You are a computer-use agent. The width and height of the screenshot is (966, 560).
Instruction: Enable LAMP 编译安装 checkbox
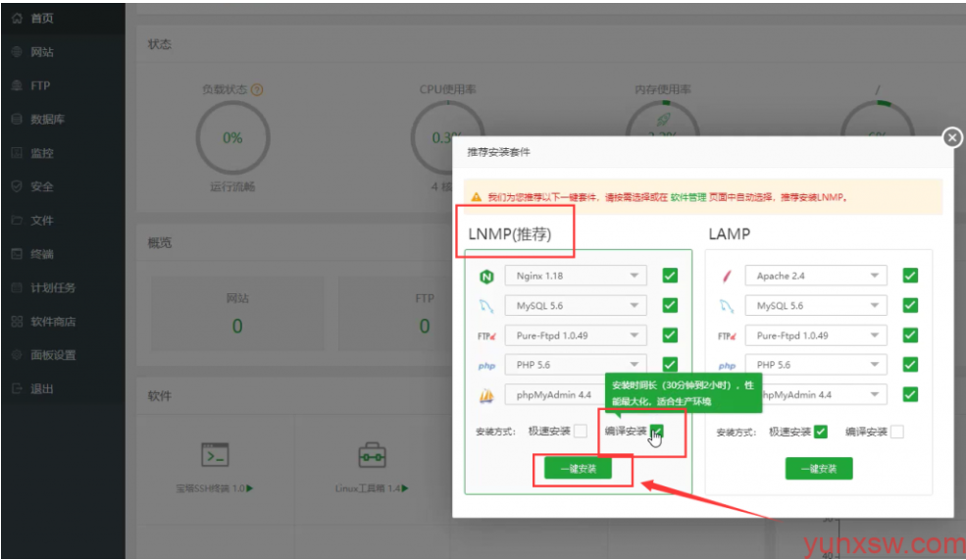coord(897,432)
